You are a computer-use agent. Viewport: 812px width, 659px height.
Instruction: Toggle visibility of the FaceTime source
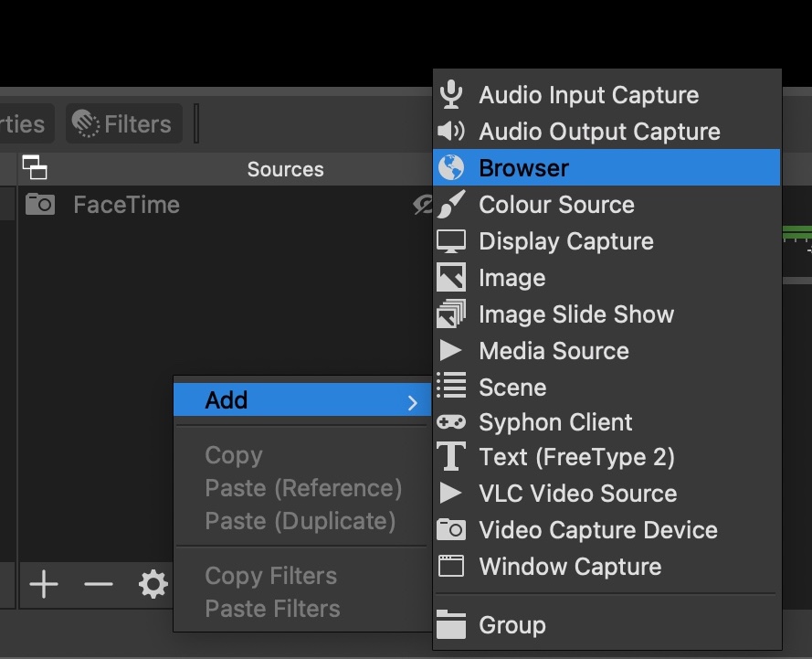point(422,206)
